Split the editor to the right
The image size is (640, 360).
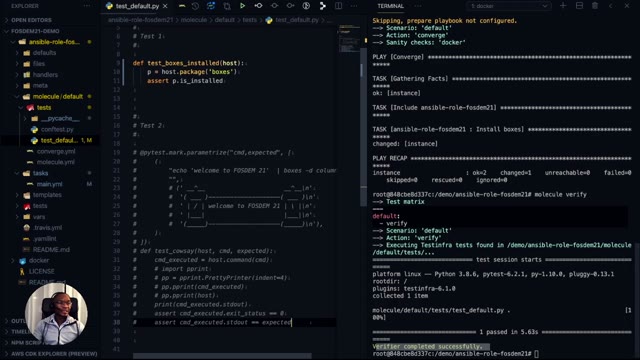pyautogui.click(x=338, y=6)
